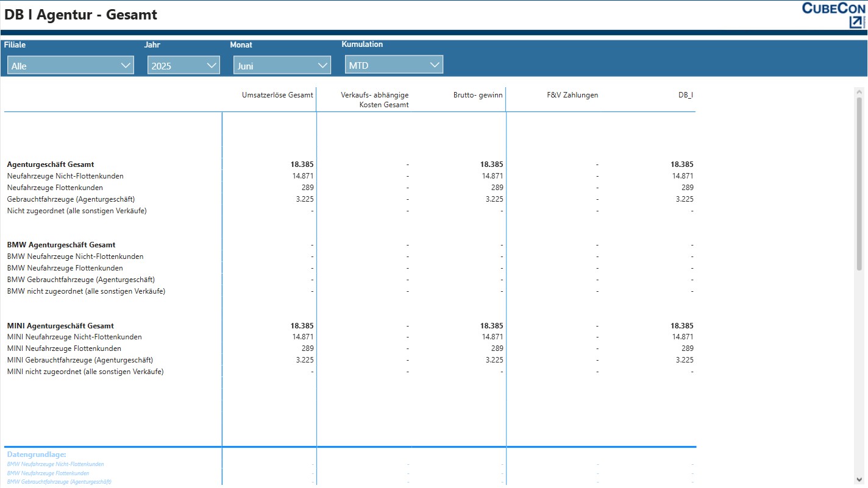
Task: Select MINI Gebrauchtfahrzeuge (Agenturgeschäft) row label
Action: pos(80,360)
